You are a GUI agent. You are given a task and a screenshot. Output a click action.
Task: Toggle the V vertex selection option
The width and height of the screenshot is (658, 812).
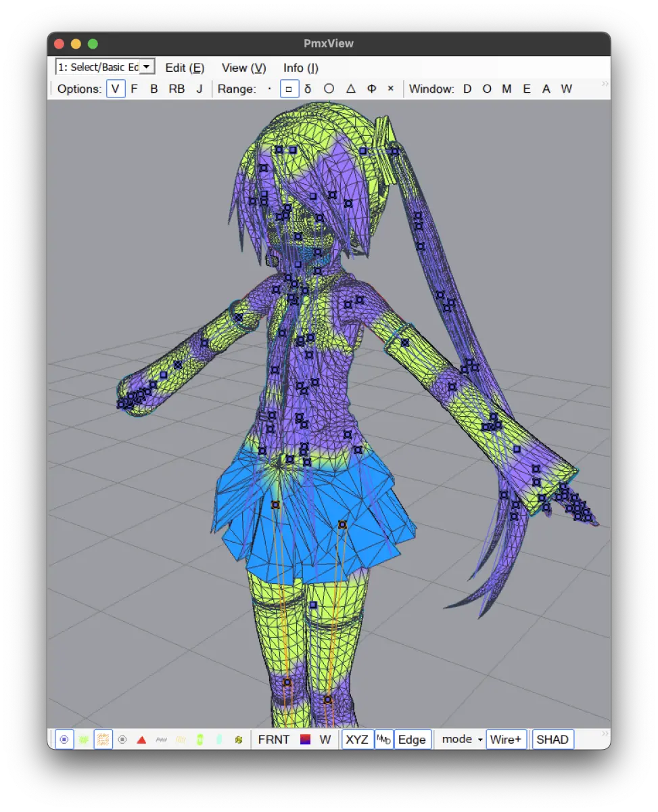(x=116, y=89)
